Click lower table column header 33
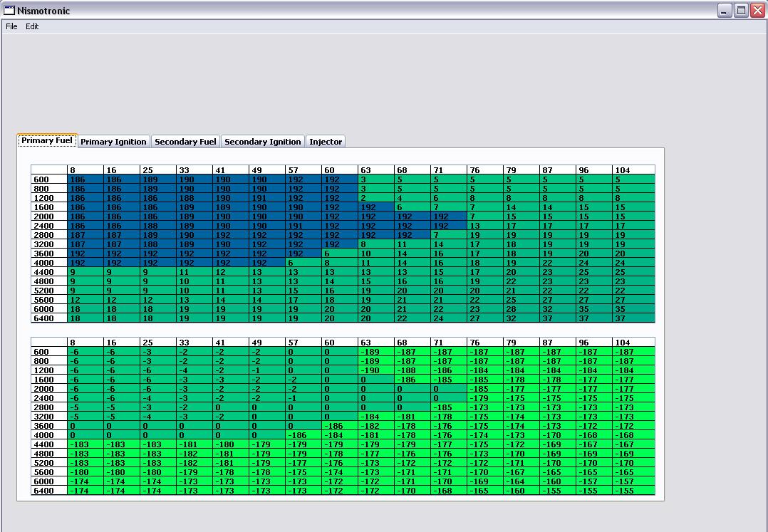This screenshot has width=768, height=532. pyautogui.click(x=194, y=343)
